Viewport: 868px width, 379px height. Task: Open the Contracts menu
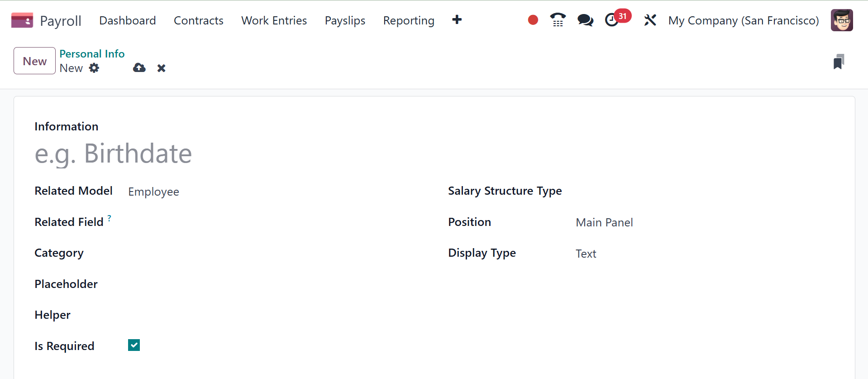click(x=198, y=20)
